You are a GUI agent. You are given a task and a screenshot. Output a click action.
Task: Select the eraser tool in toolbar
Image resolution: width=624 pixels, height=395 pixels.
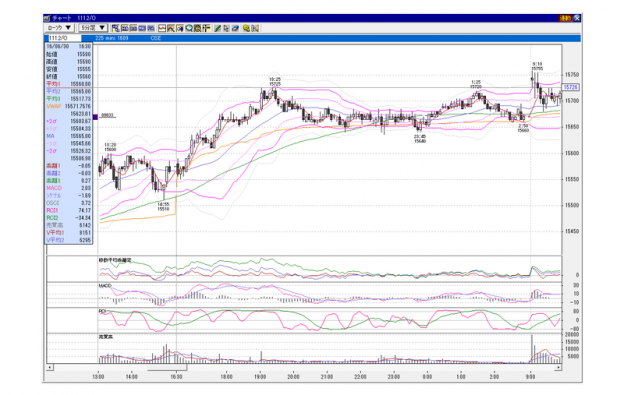click(235, 28)
